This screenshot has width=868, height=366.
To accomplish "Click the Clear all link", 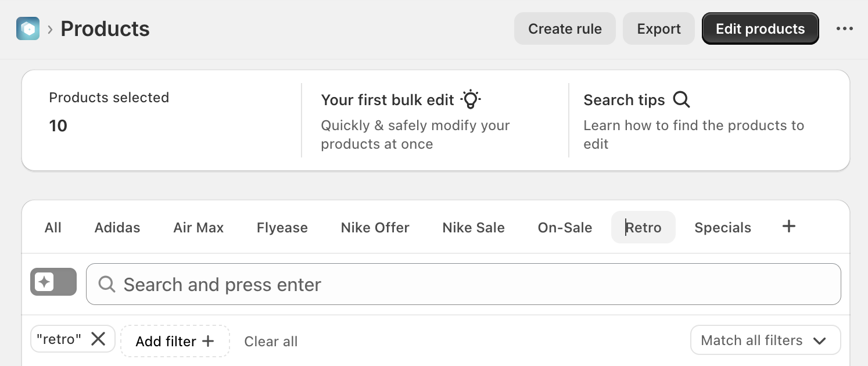I will click(271, 342).
